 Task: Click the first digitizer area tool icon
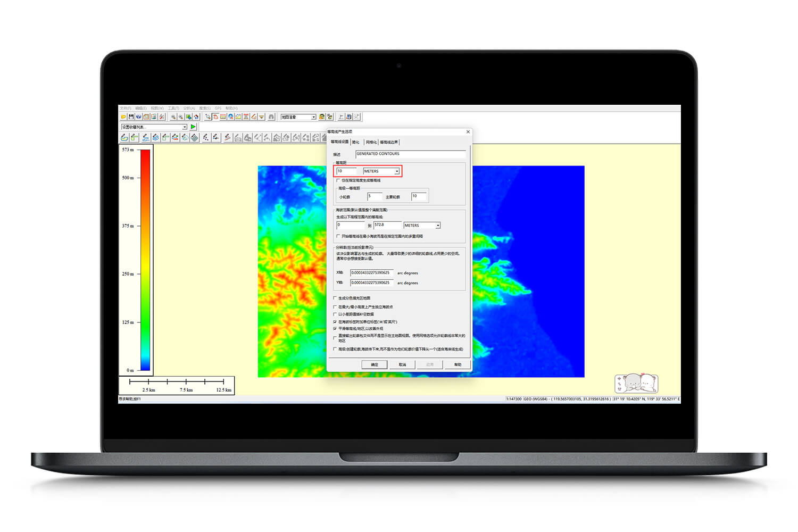[x=124, y=137]
